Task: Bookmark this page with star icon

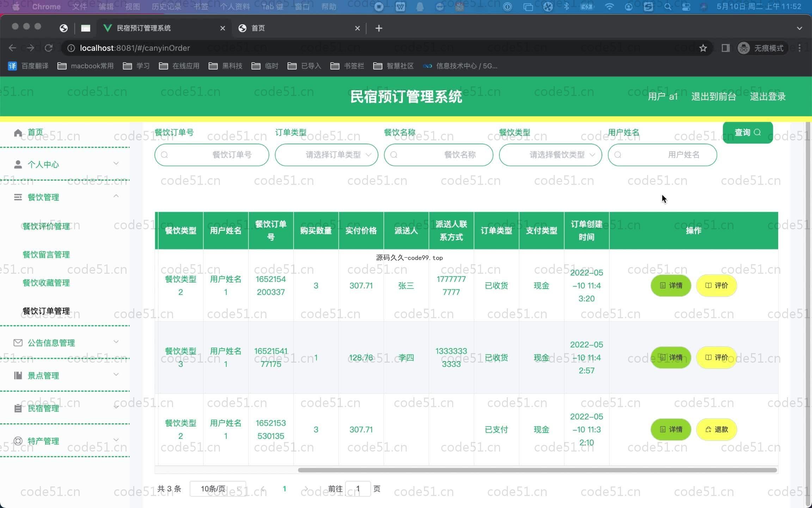Action: [x=703, y=48]
